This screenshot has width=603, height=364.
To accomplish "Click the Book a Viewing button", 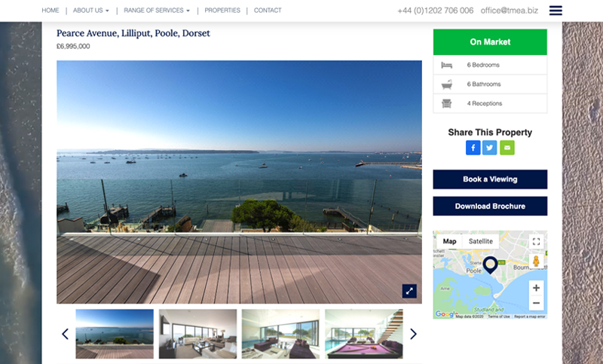I will pyautogui.click(x=490, y=179).
